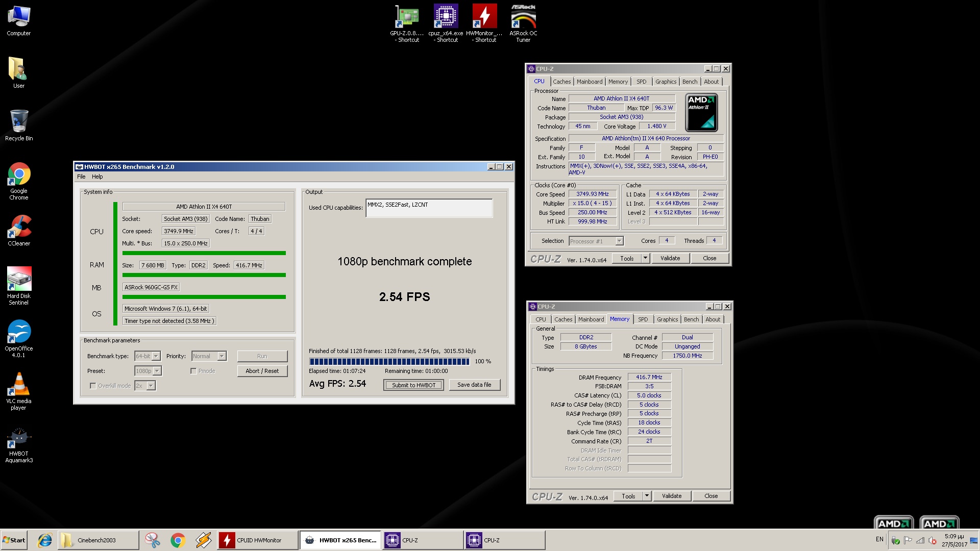Screen dimensions: 980x551
Task: Click Close in lower CPU-Z window
Action: click(x=711, y=496)
